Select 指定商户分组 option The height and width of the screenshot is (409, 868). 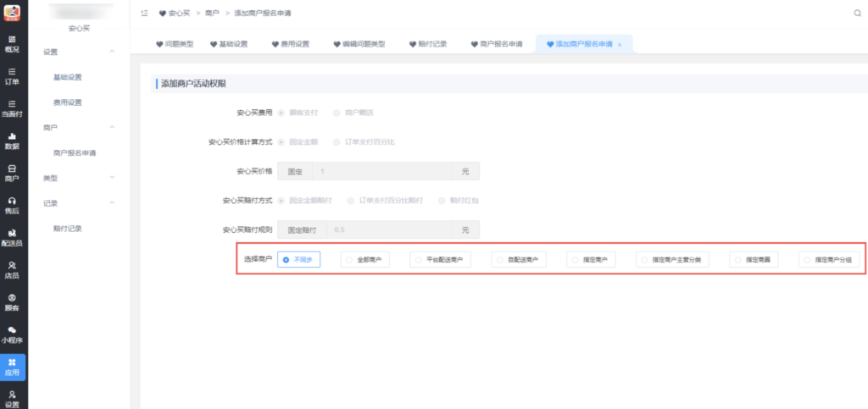[829, 259]
